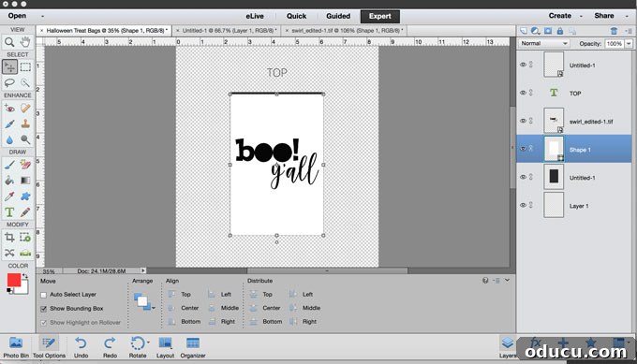Add a fill or adjustment layer

point(536,31)
